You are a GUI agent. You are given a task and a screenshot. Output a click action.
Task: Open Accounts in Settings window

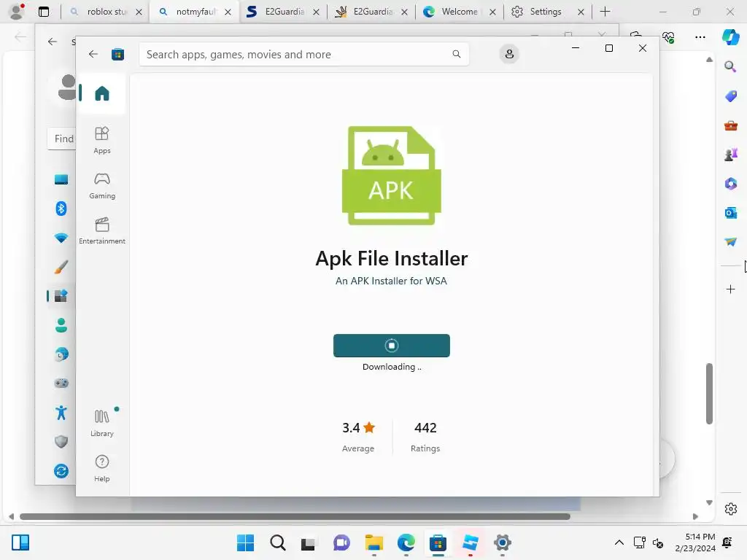61,325
